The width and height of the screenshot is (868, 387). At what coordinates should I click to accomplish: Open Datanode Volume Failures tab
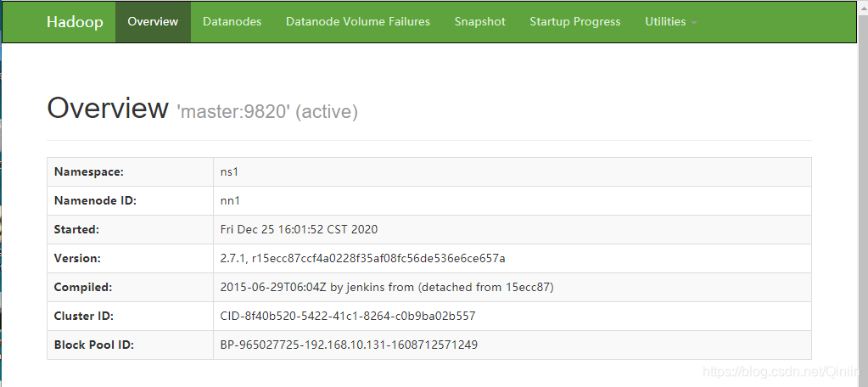[x=357, y=21]
